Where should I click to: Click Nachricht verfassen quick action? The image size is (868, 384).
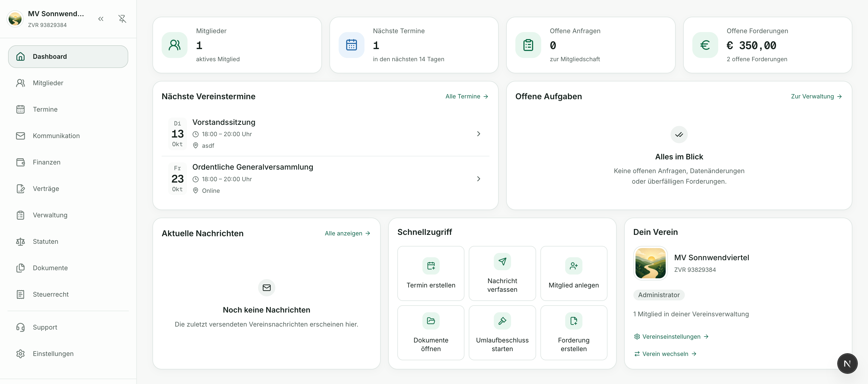pos(502,273)
